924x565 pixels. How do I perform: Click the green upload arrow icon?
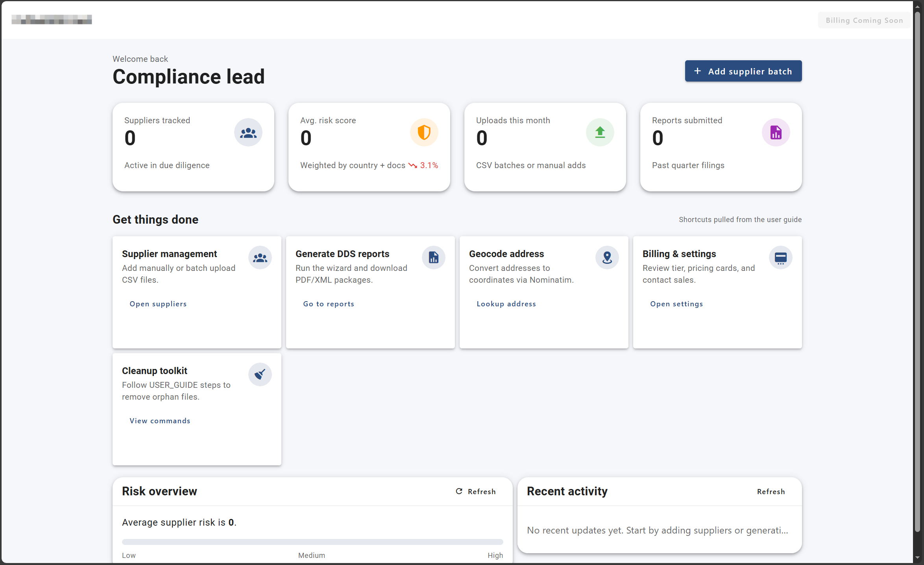[x=600, y=133]
